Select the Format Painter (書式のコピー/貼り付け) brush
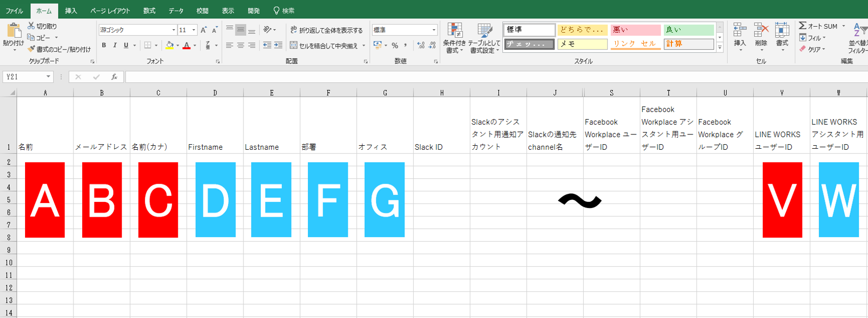Screen dimensions: 868x318 tap(31, 49)
